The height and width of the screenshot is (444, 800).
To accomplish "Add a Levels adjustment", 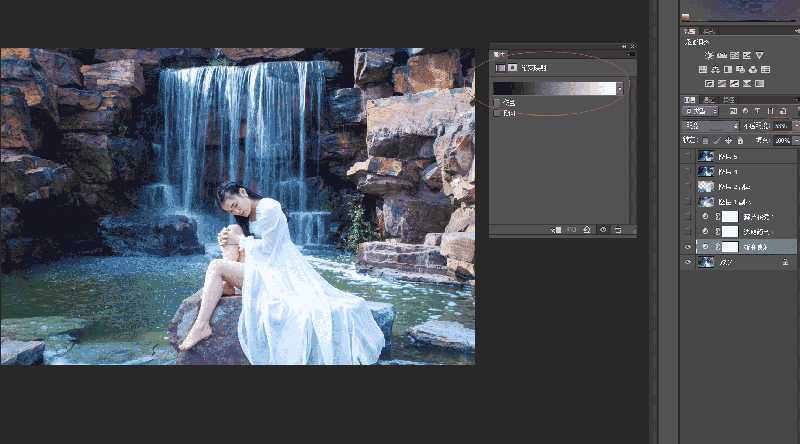I will pyautogui.click(x=721, y=56).
